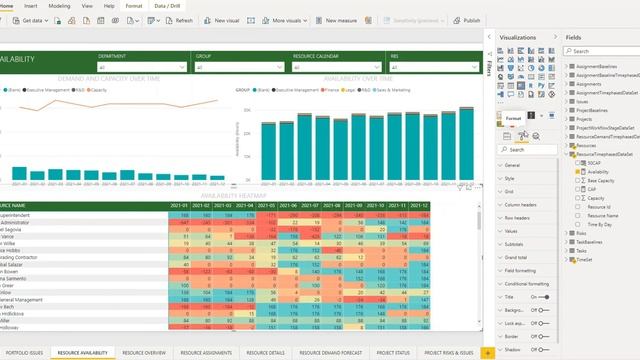This screenshot has width=640, height=360.
Task: Open the Excel workbook source icon
Action: click(x=58, y=20)
